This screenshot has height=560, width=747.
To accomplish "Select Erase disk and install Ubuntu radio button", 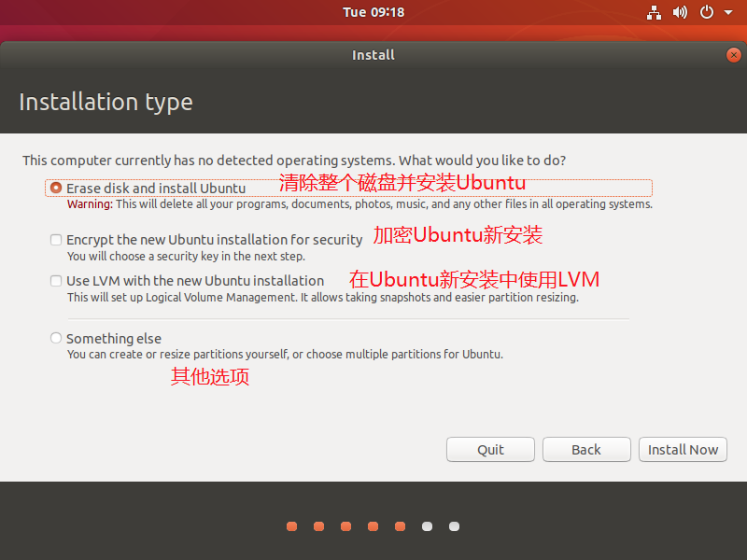I will click(56, 188).
